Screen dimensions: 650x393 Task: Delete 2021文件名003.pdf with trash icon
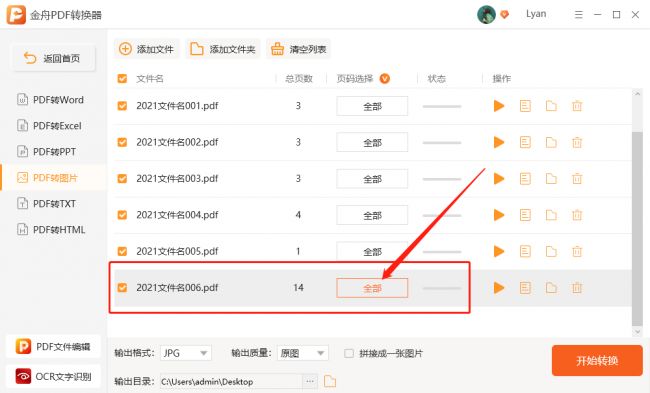[577, 179]
